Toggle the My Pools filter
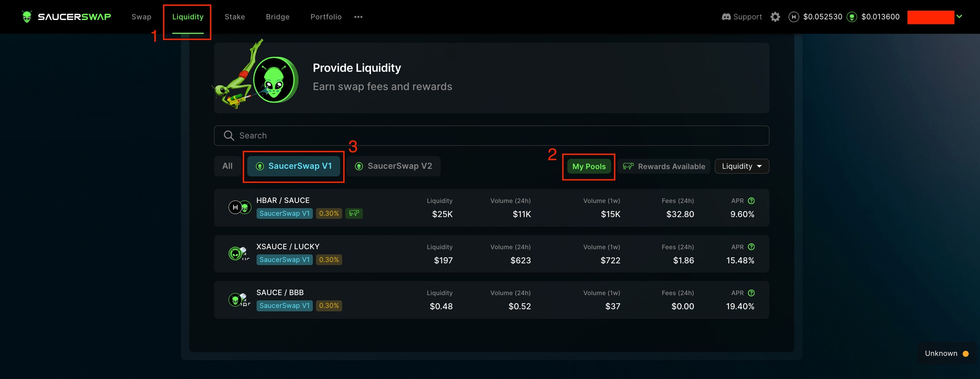The image size is (980, 379). 589,166
